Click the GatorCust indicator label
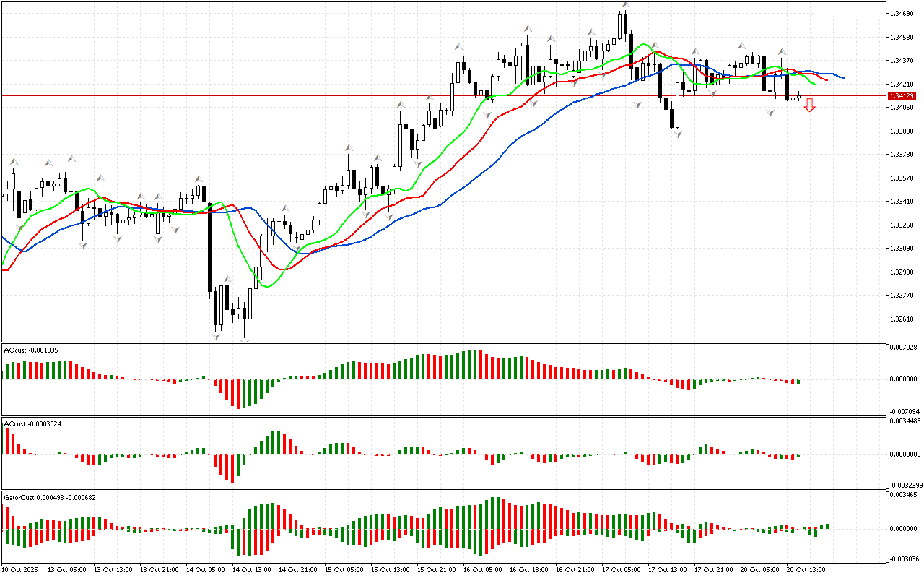The width and height of the screenshot is (924, 578). coord(51,497)
